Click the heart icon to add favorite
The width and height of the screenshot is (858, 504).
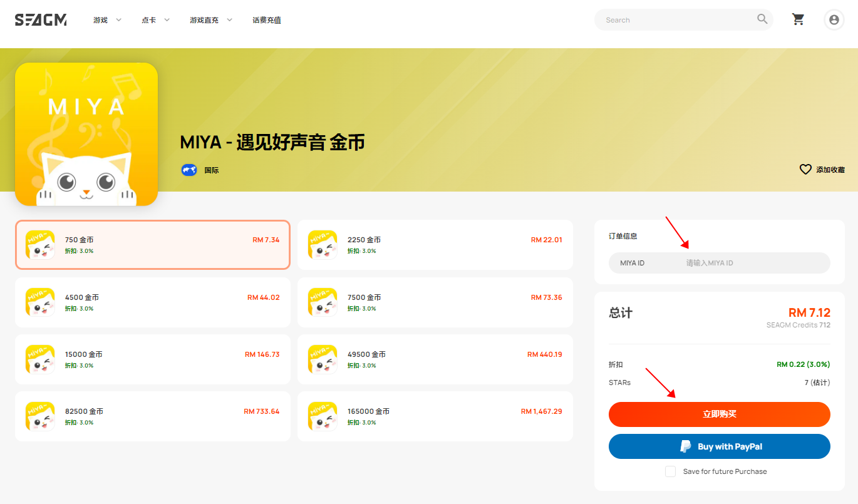(x=805, y=169)
